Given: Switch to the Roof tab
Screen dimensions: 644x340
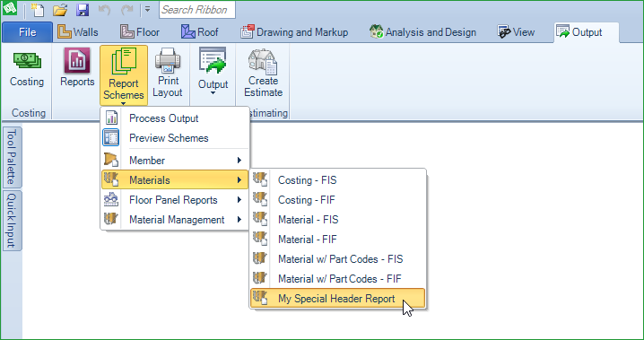Looking at the screenshot, I should pos(200,32).
